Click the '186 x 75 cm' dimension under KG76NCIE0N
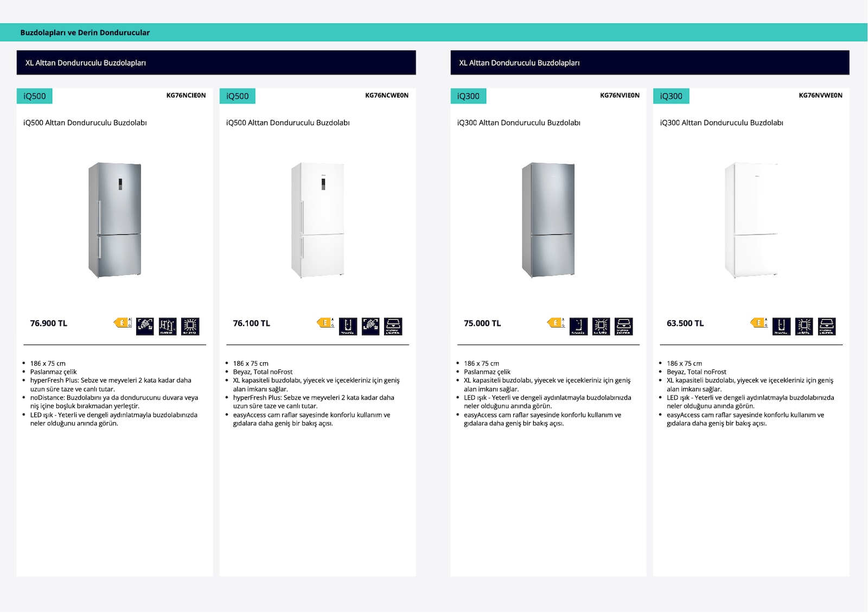The height and width of the screenshot is (613, 868). click(48, 363)
